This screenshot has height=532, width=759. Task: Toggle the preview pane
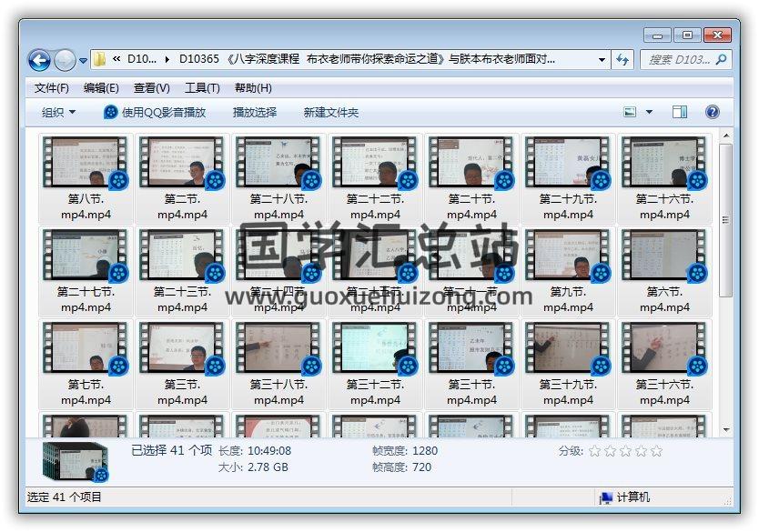[679, 112]
